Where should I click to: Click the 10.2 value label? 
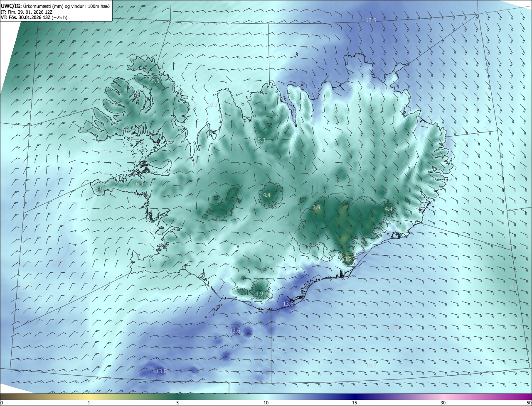pos(27,285)
